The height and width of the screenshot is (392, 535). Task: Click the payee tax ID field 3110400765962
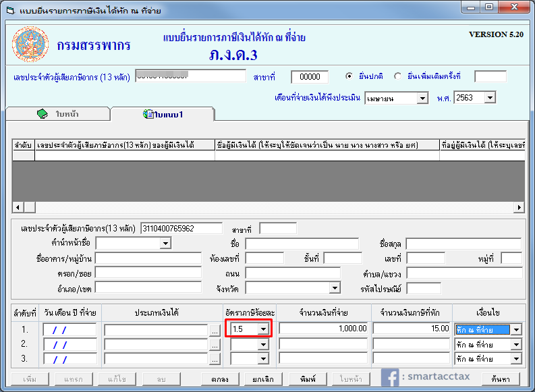pyautogui.click(x=181, y=228)
